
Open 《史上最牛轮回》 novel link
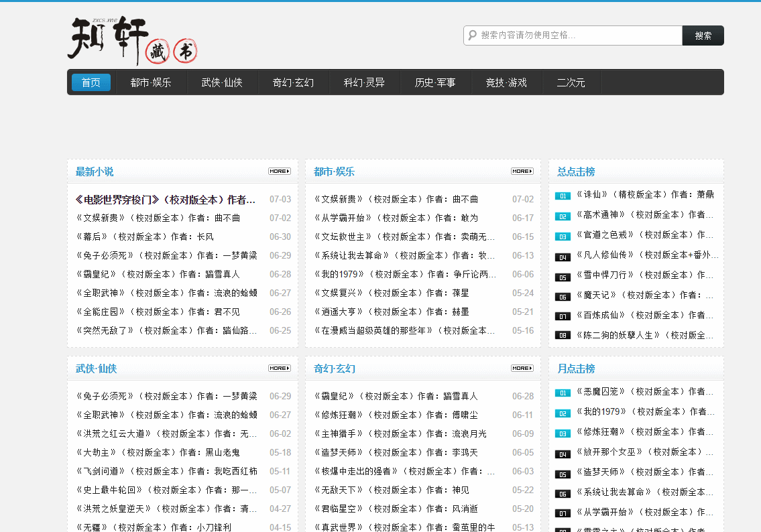tap(166, 490)
